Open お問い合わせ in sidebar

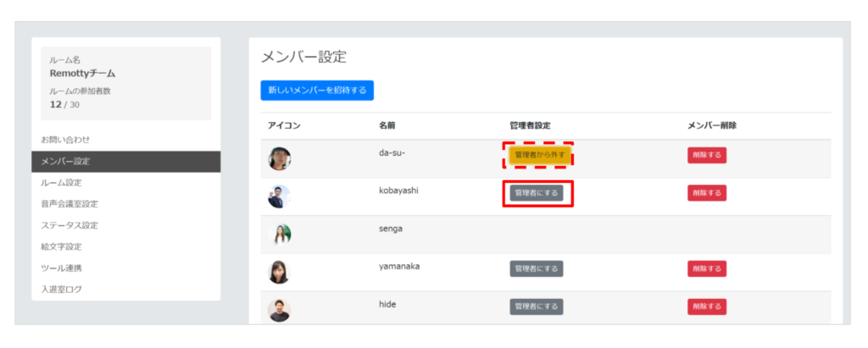(126, 140)
